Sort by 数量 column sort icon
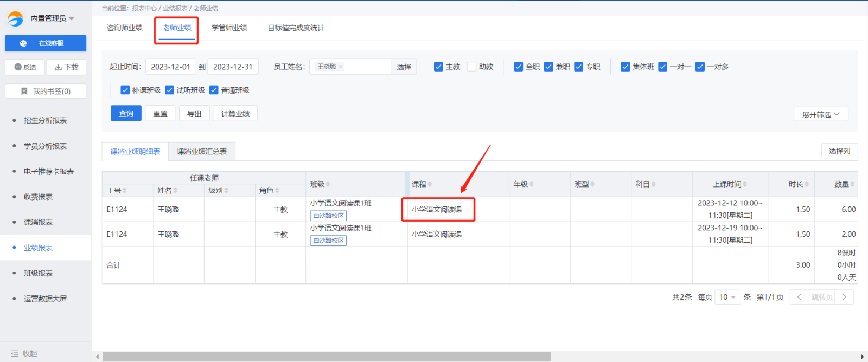Viewport: 868px width, 362px height. (x=852, y=184)
